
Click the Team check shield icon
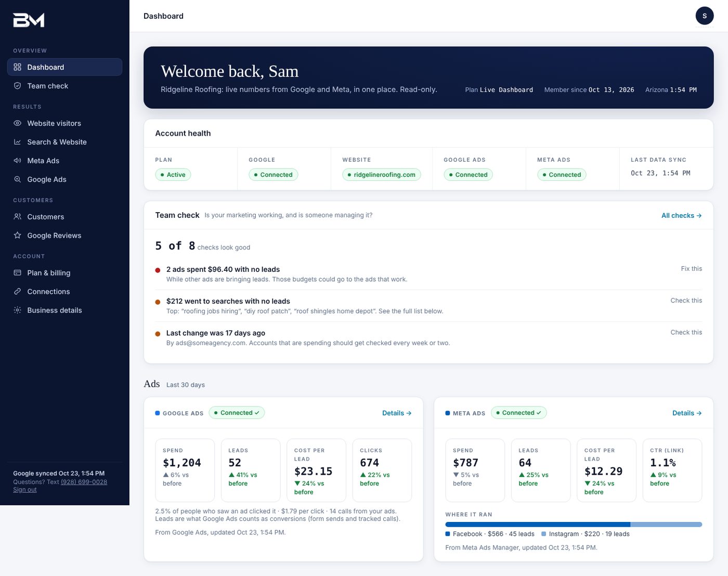point(17,86)
